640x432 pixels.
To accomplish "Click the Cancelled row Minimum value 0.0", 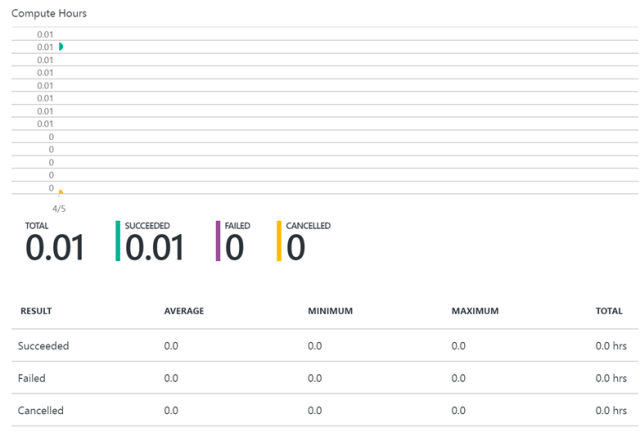I will (315, 410).
